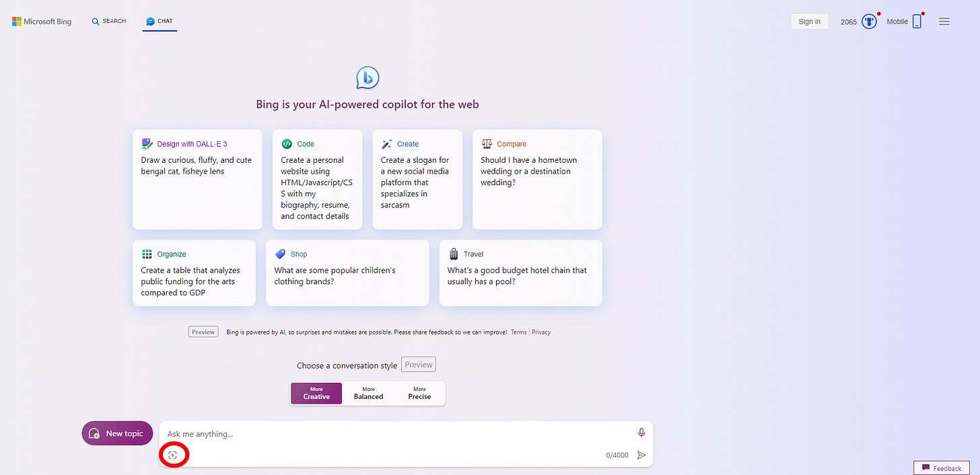980x475 pixels.
Task: Select the Shop clothing brands card
Action: point(347,273)
